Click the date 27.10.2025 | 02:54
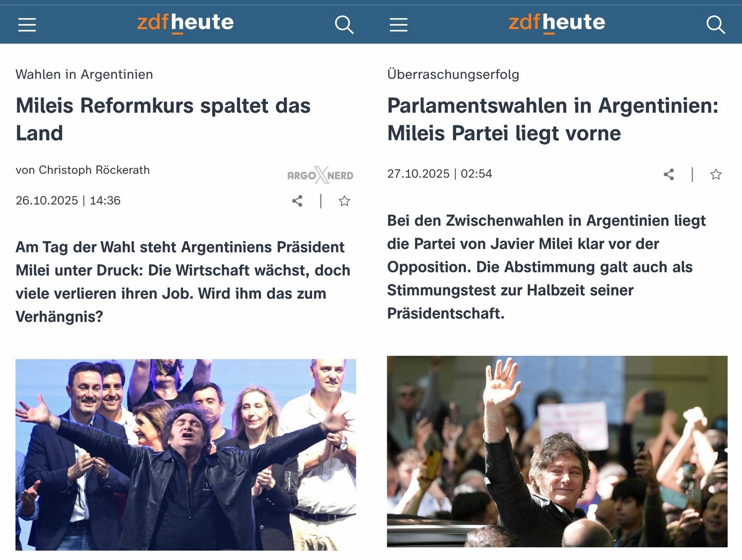The width and height of the screenshot is (742, 560). (440, 174)
